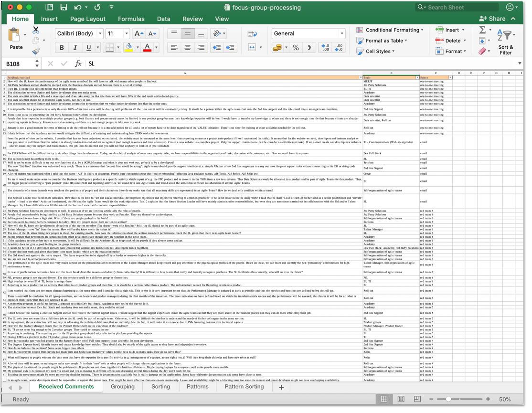Select the Format Painter brush
Viewport: 532px width, 413px height.
pos(36,51)
